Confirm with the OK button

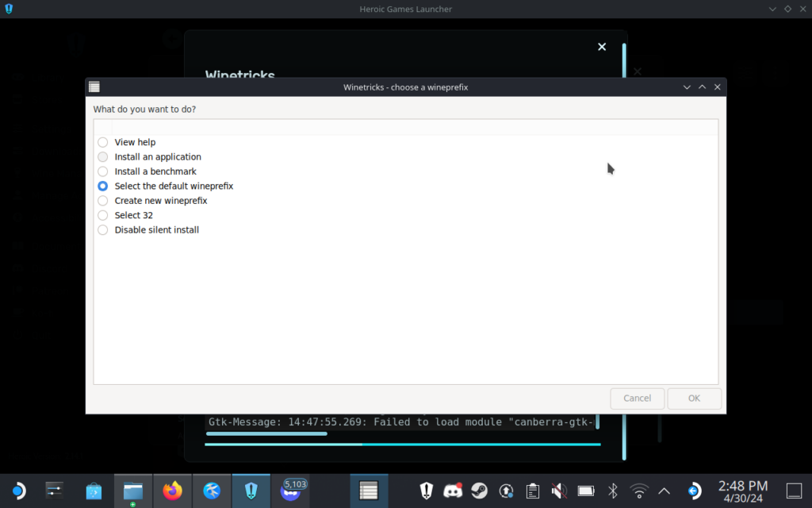tap(694, 398)
